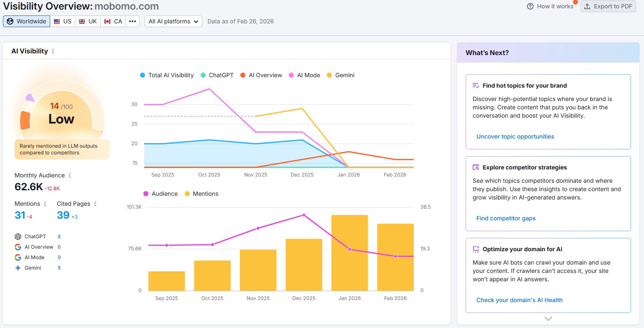Toggle Audience legend series in lower chart

click(x=160, y=194)
